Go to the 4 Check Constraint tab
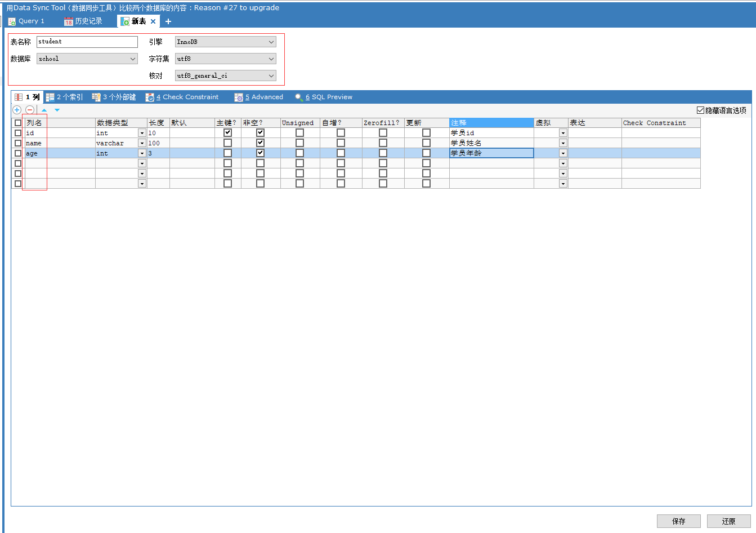This screenshot has width=756, height=533. (182, 97)
